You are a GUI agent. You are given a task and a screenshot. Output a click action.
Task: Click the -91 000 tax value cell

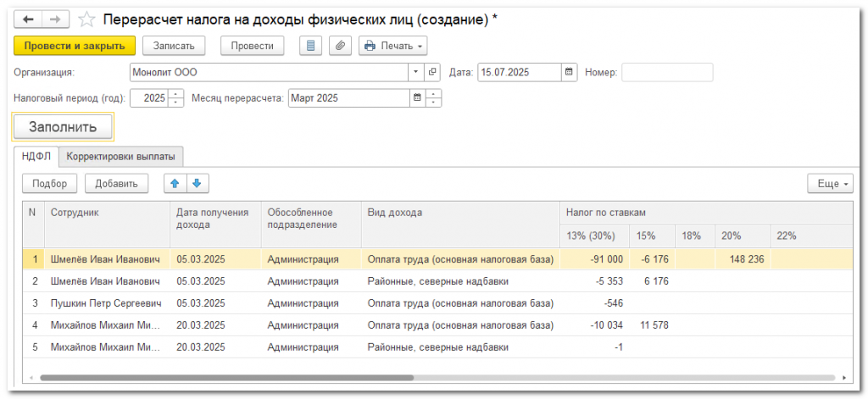click(594, 259)
